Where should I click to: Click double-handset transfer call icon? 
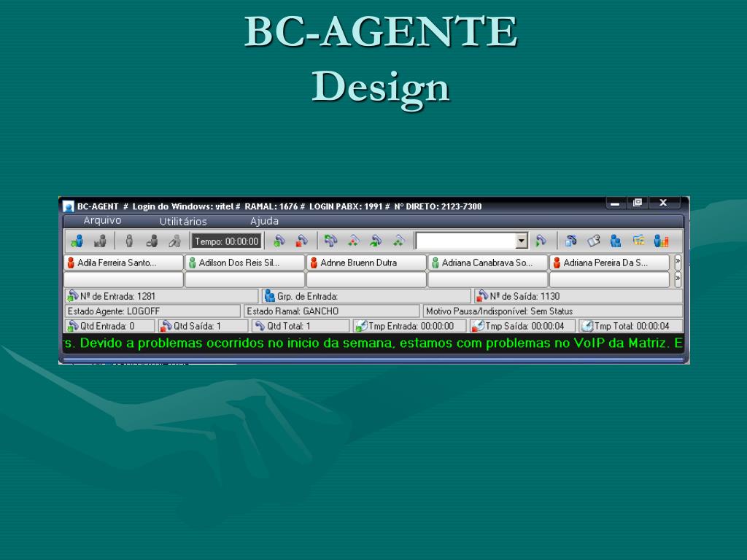pyautogui.click(x=330, y=241)
